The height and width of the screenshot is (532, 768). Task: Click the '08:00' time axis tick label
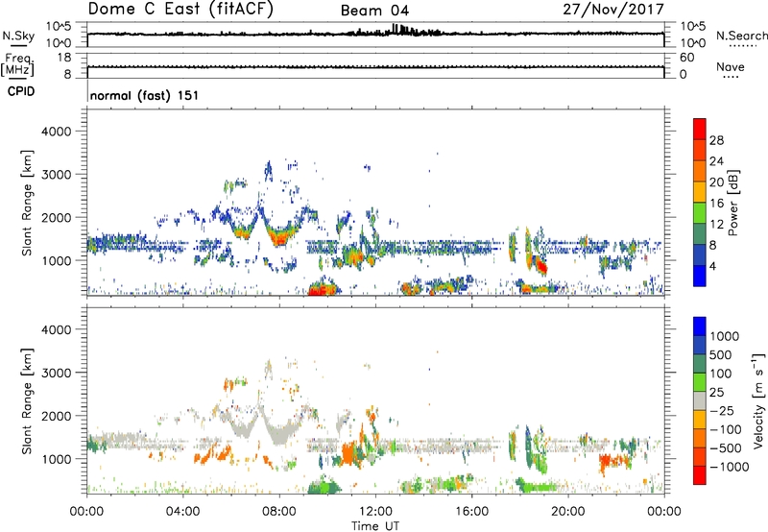(279, 512)
